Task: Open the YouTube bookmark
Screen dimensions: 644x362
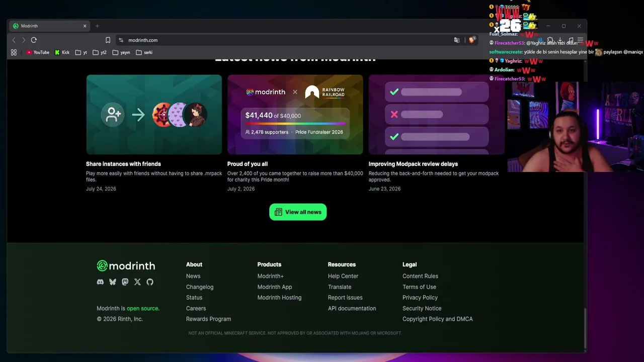Action: 38,52
